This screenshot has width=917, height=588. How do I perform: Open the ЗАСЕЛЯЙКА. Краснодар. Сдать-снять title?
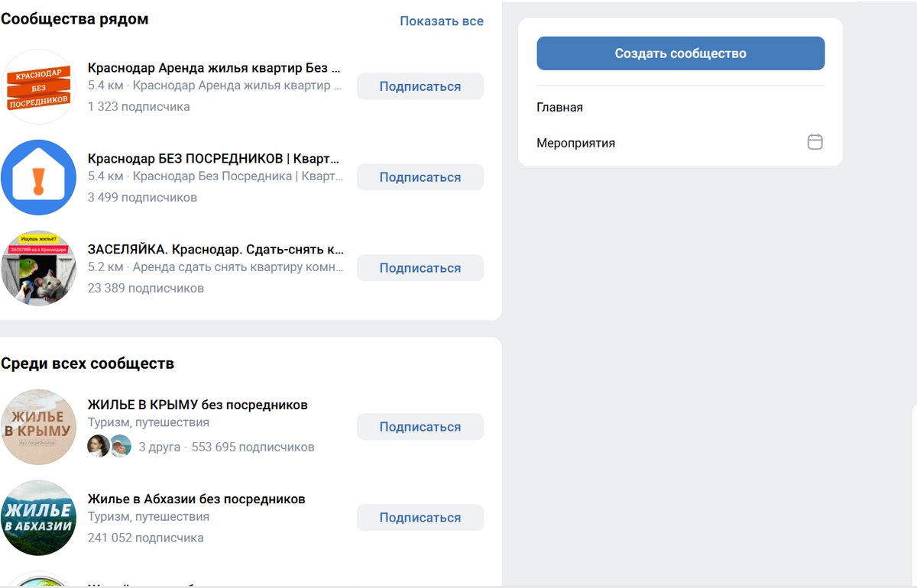215,249
